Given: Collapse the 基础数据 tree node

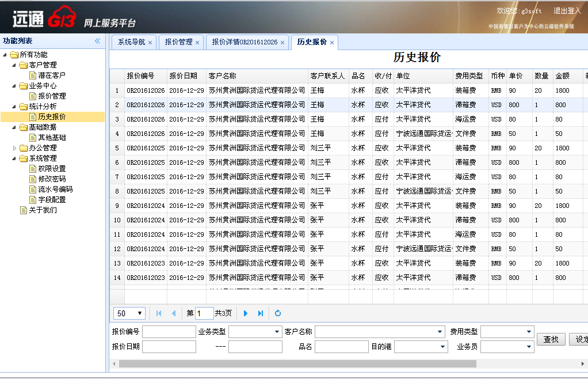Looking at the screenshot, I should point(14,127).
